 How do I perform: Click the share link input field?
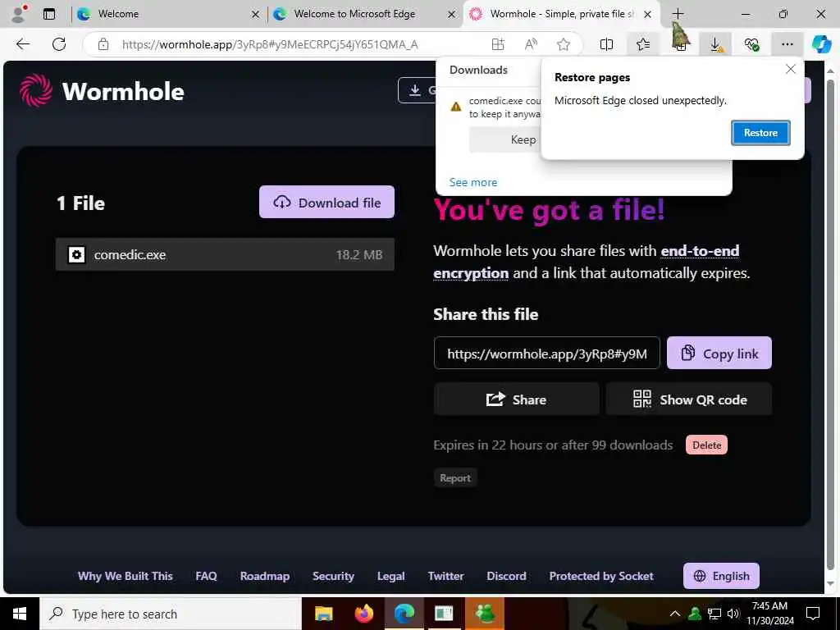(x=546, y=353)
